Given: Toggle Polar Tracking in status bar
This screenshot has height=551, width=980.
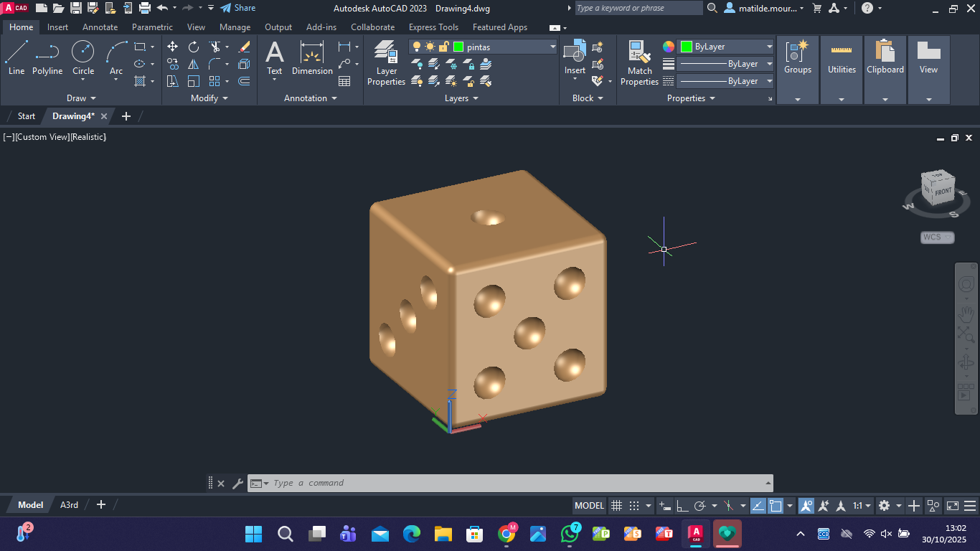Looking at the screenshot, I should [700, 506].
